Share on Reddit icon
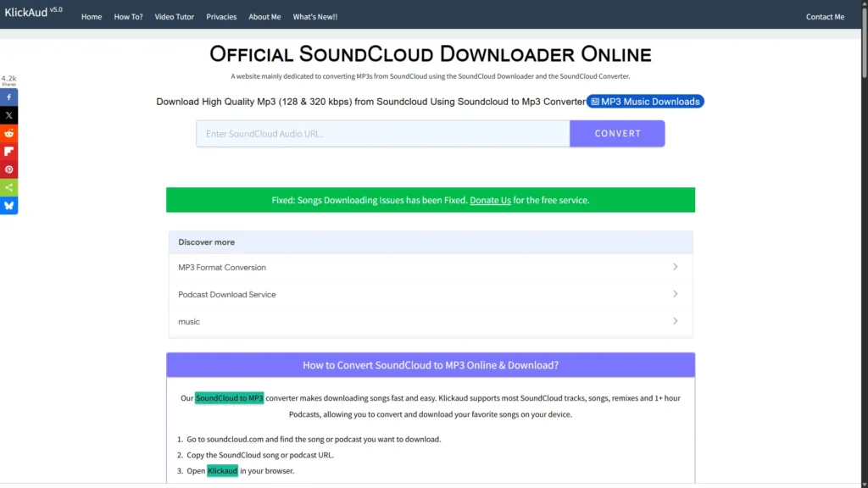The image size is (868, 488). click(x=8, y=133)
